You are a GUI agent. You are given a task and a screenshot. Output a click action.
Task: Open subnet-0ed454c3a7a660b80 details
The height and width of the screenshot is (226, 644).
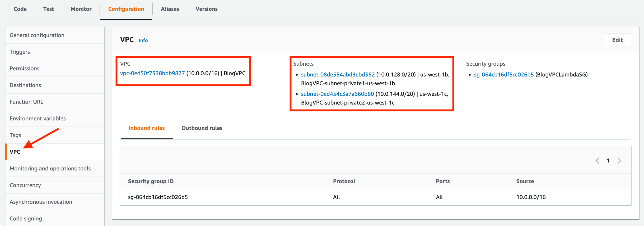click(337, 94)
